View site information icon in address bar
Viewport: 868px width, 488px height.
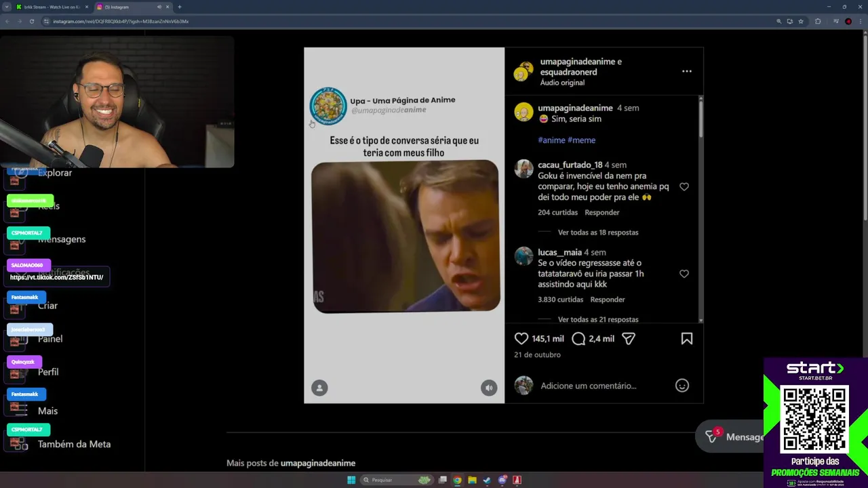coord(46,21)
